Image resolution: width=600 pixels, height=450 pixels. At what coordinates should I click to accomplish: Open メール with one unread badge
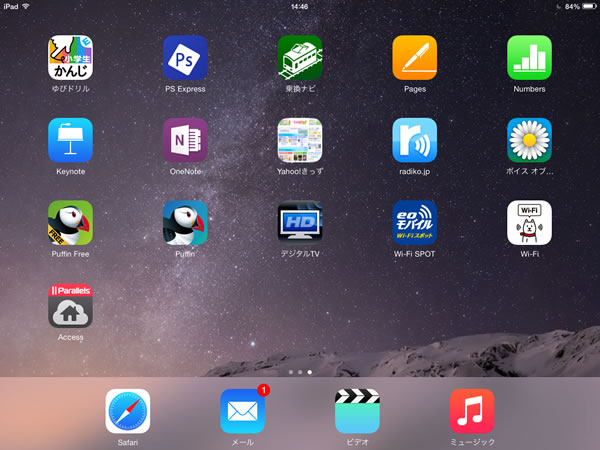tap(243, 411)
